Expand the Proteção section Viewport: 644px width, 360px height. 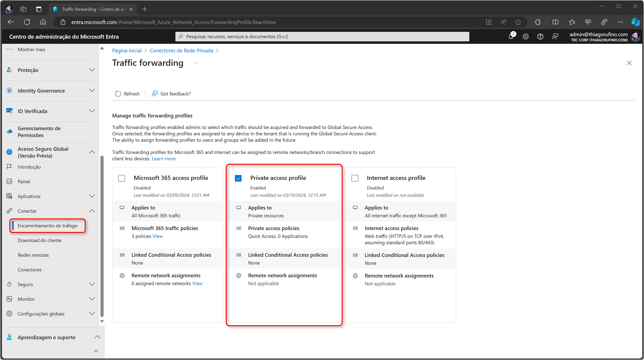tap(92, 70)
